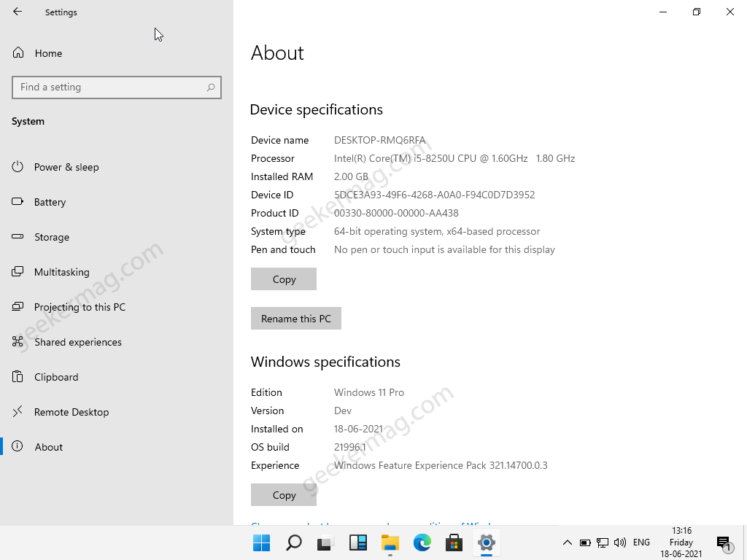
Task: Click the Version value Dev
Action: (343, 411)
